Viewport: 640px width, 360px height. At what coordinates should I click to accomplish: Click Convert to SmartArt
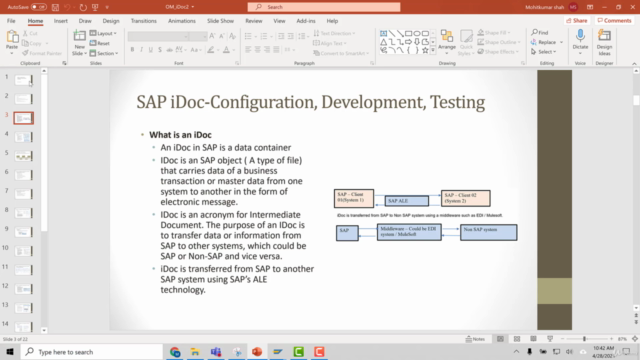(341, 53)
